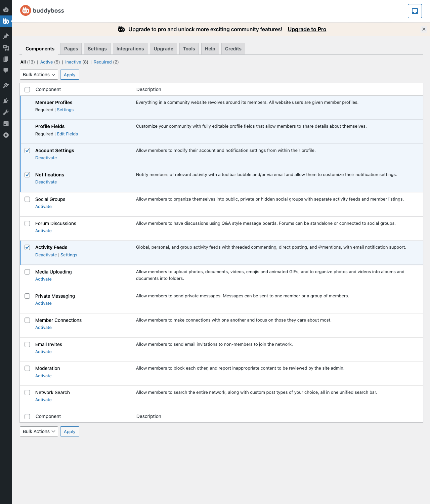The image size is (430, 504).
Task: Click the BuddyBoss sidebar menu icon
Action: 6,21
